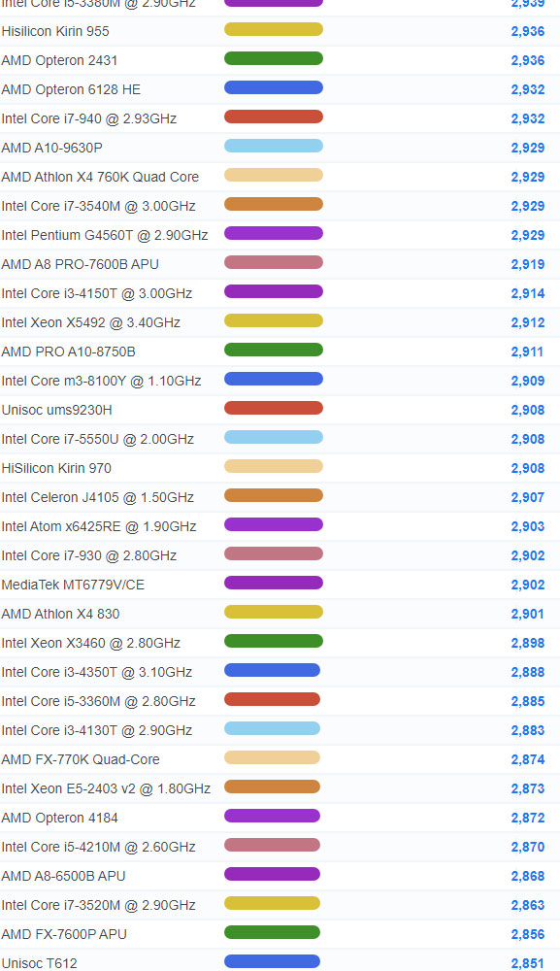This screenshot has height=971, width=560.
Task: Open the Unisoc T612 CPU link
Action: [x=39, y=962]
